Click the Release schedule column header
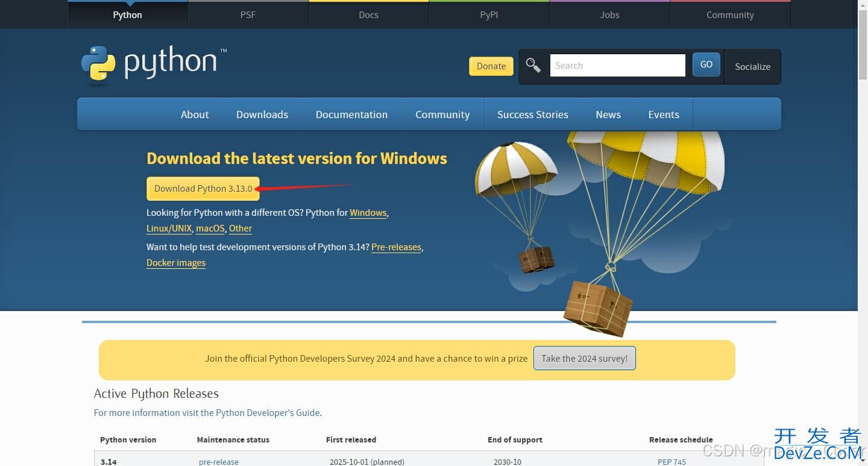 tap(681, 439)
